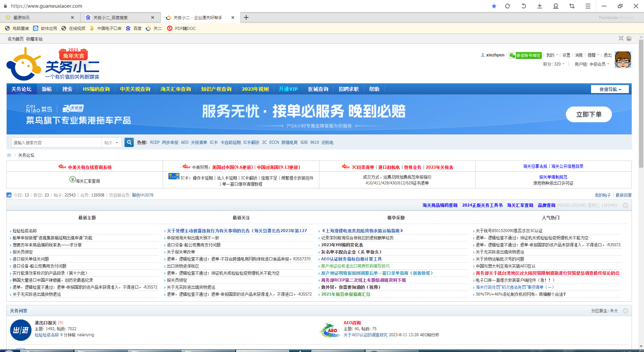The width and height of the screenshot is (644, 352).
Task: Open the 百度 bookmark
Action: click(x=134, y=29)
